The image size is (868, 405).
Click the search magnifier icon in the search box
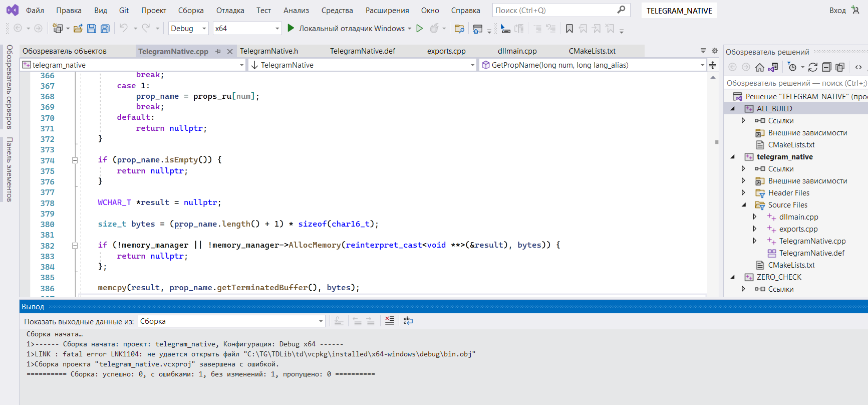click(621, 10)
